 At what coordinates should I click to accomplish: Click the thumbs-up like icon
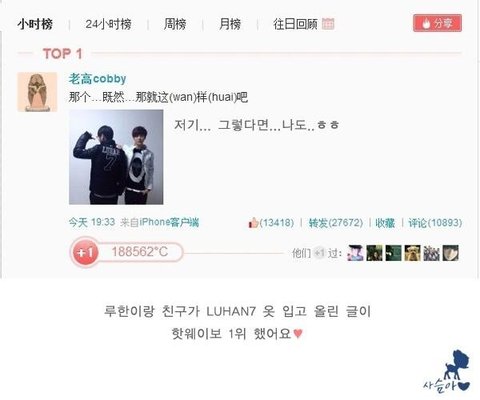(253, 222)
